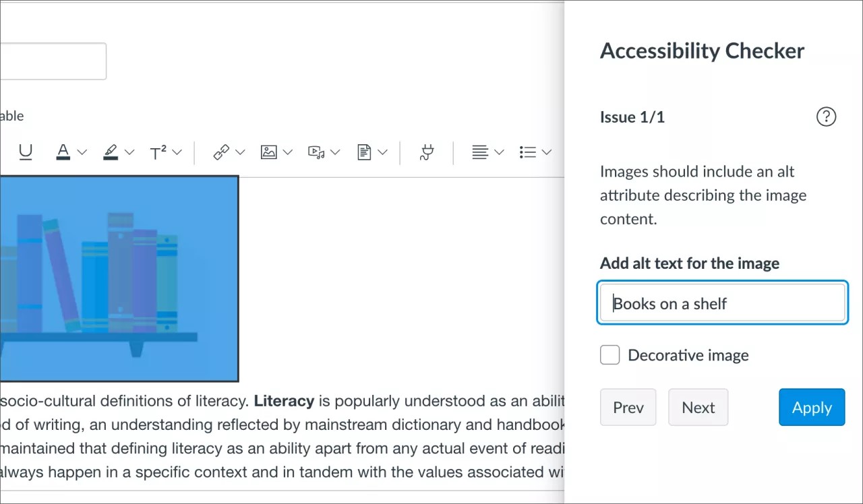The image size is (863, 504).
Task: Go to the Next accessibility issue
Action: coord(698,407)
